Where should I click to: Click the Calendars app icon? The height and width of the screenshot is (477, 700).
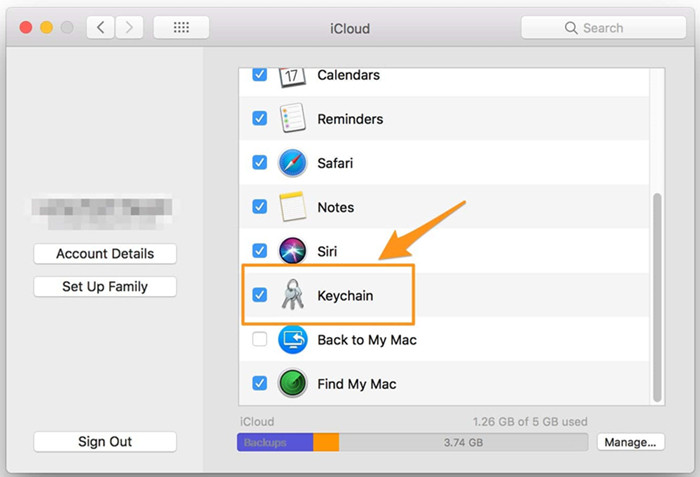pyautogui.click(x=292, y=77)
